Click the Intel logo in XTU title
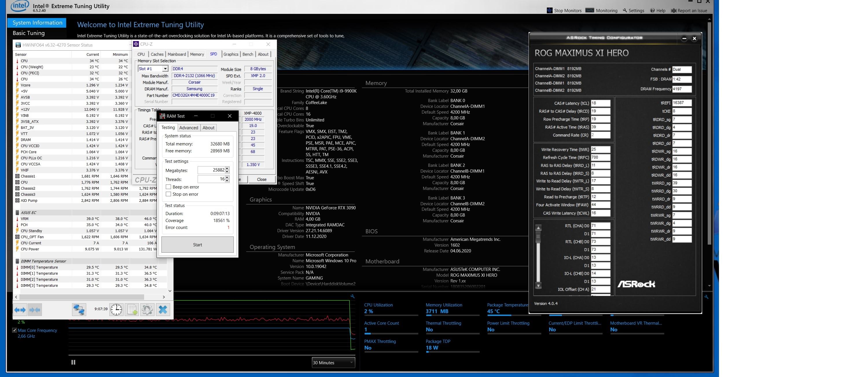Image resolution: width=868 pixels, height=377 pixels. tap(20, 6)
